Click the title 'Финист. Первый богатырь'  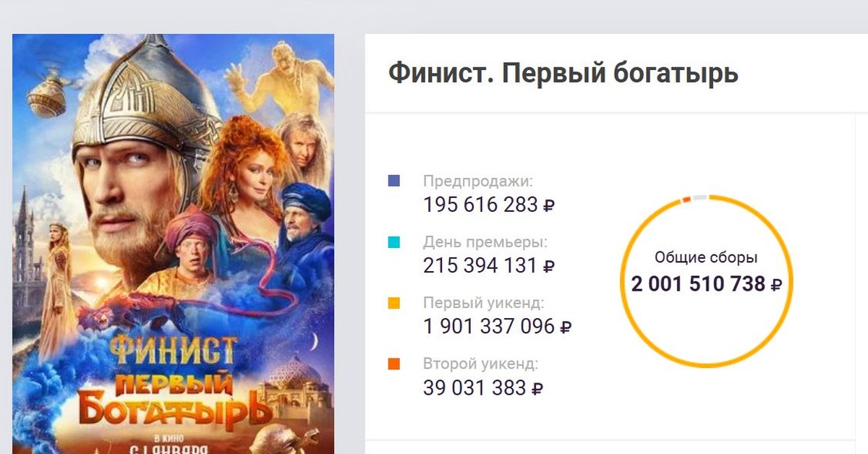click(563, 74)
